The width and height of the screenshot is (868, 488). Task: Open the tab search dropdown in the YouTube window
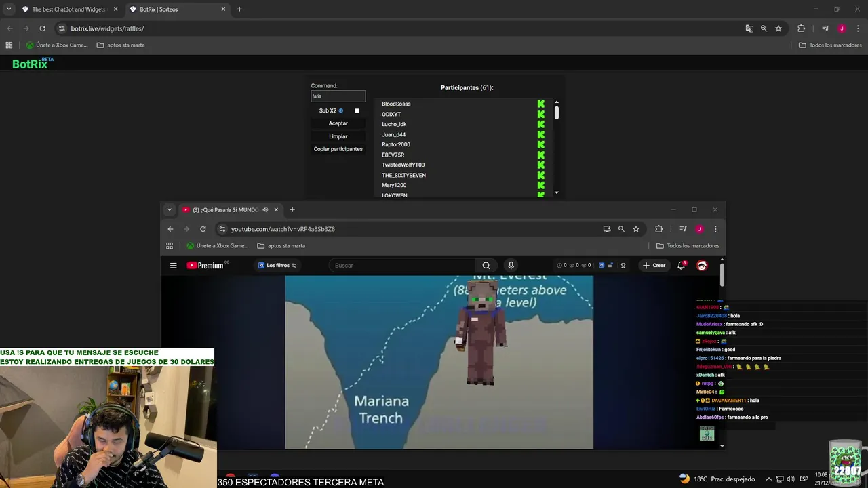[x=170, y=210]
